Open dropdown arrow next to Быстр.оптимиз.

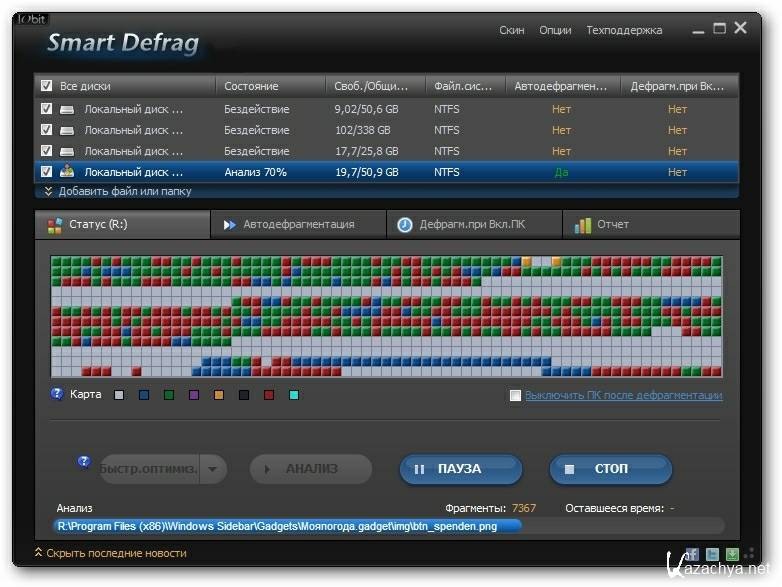[x=213, y=469]
